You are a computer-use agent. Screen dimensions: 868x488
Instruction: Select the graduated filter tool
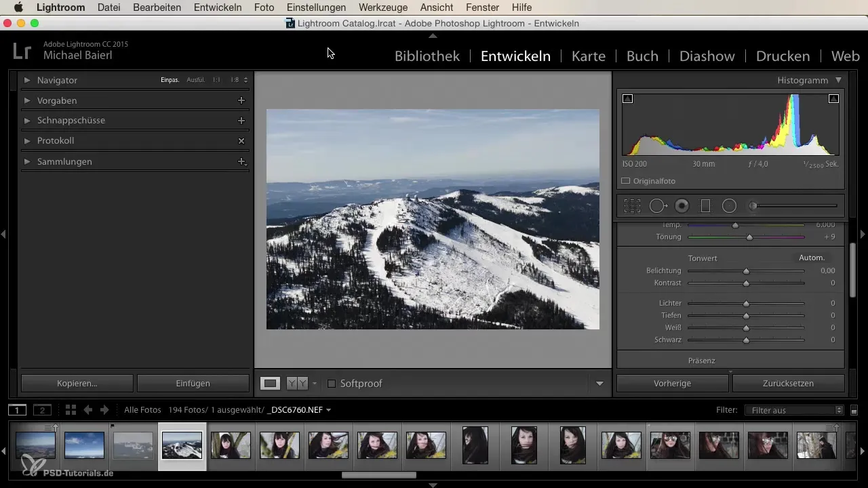tap(705, 206)
